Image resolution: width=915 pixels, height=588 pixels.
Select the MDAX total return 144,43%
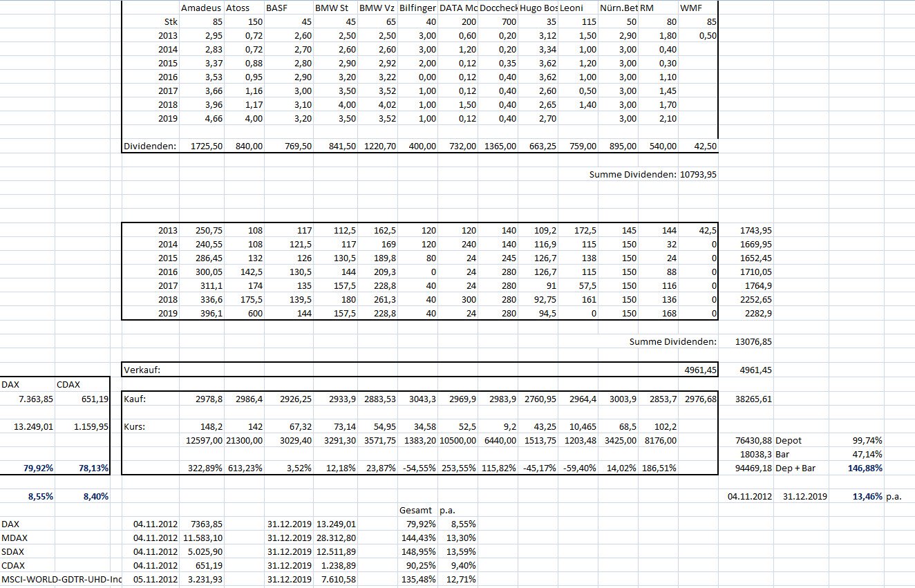(x=419, y=538)
